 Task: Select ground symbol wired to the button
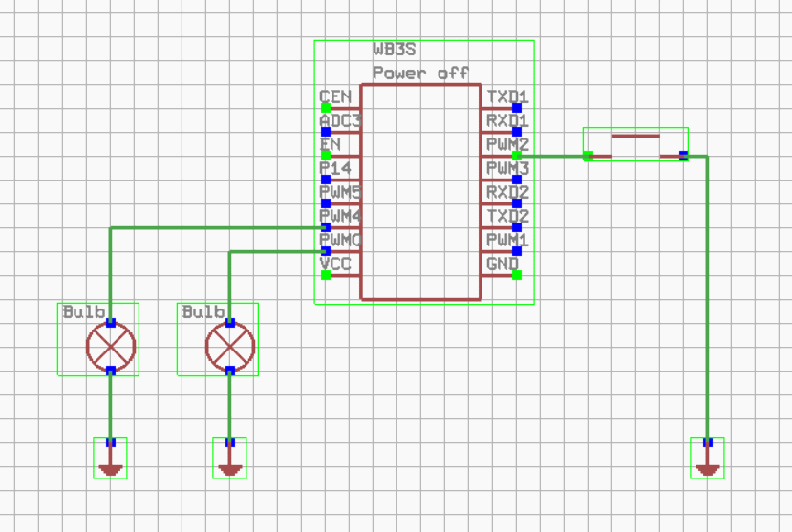(x=708, y=458)
